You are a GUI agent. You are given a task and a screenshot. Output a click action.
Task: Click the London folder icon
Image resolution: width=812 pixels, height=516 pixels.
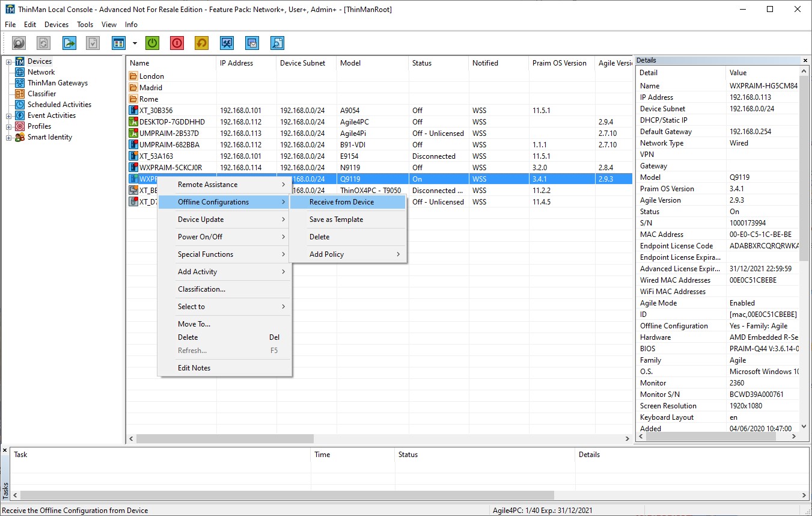133,76
